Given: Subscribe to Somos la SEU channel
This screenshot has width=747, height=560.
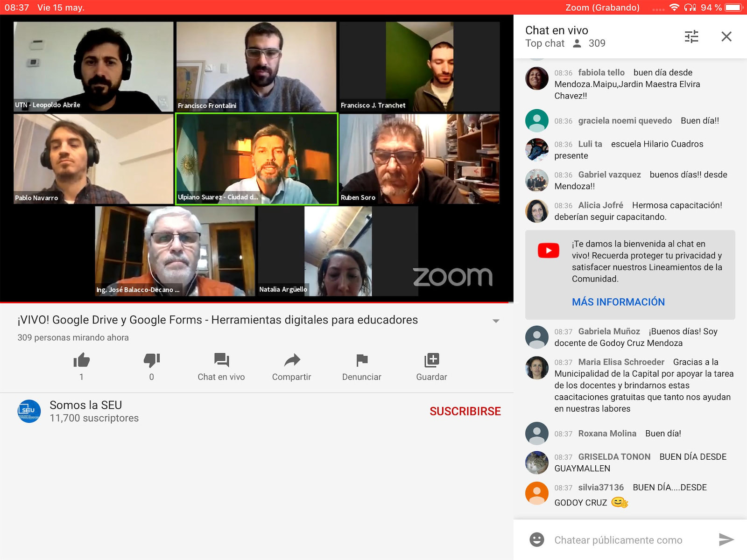Looking at the screenshot, I should click(x=465, y=411).
